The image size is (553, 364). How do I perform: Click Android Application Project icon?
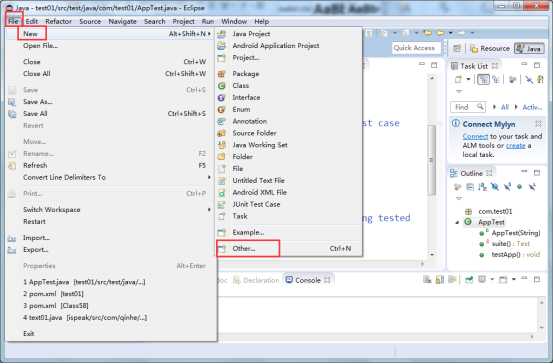221,46
